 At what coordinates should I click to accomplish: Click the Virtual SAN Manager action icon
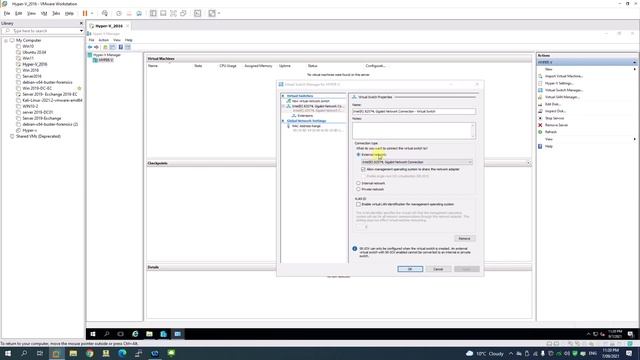(540, 97)
